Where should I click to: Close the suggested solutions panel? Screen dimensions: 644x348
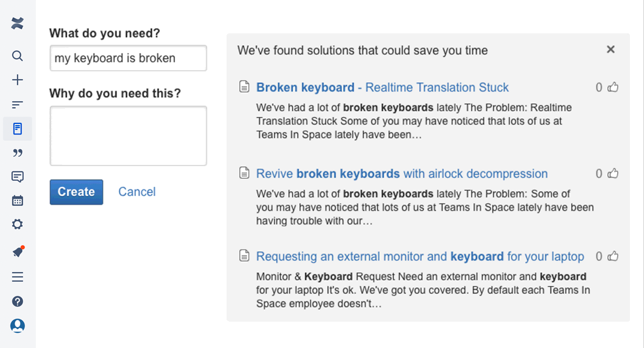[611, 50]
